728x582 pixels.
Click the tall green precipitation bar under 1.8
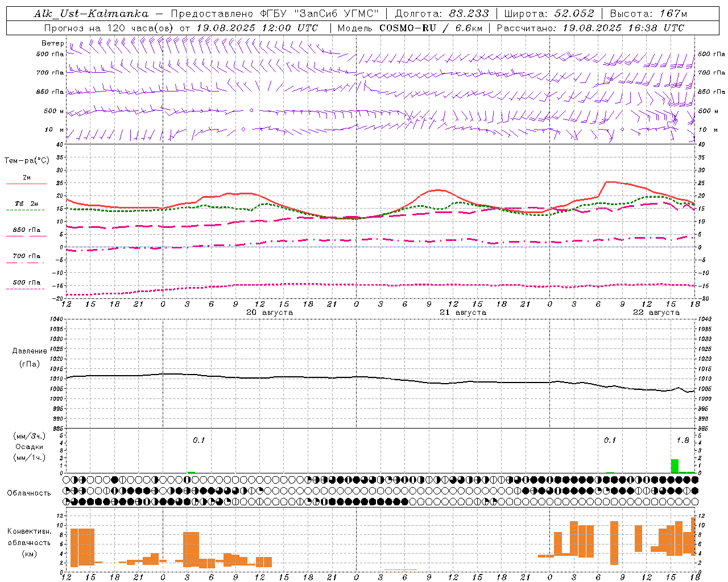675,466
